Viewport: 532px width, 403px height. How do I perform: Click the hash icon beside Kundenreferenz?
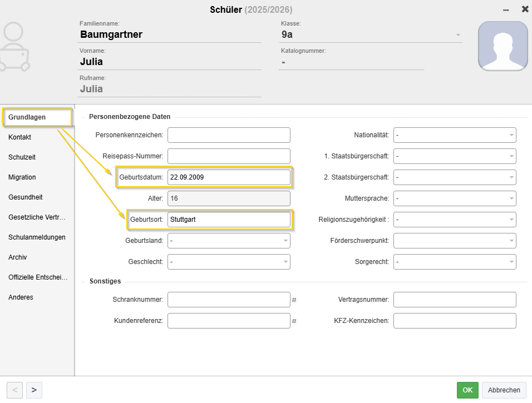tap(294, 321)
